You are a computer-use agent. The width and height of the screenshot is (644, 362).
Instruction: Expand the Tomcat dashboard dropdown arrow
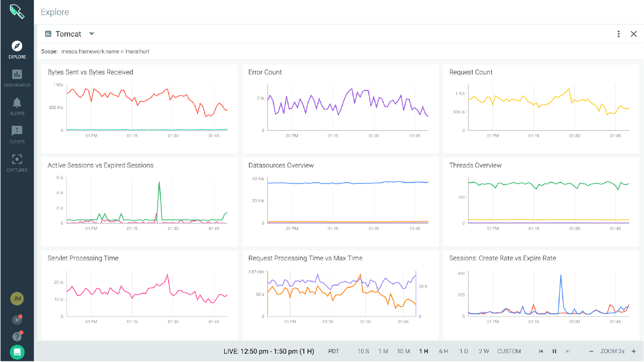[91, 34]
